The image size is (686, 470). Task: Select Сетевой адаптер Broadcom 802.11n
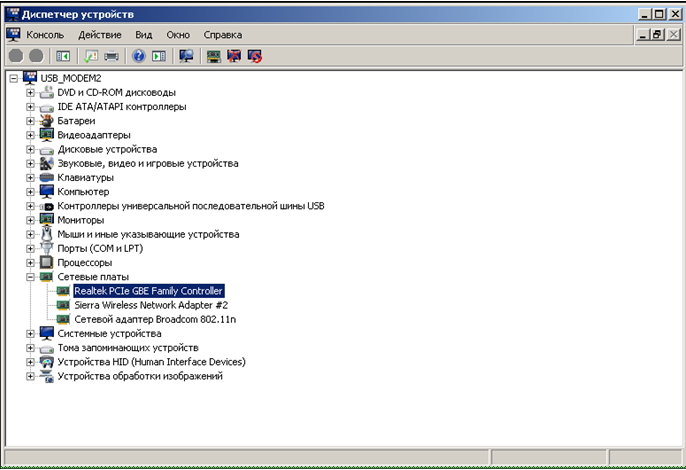pos(147,319)
